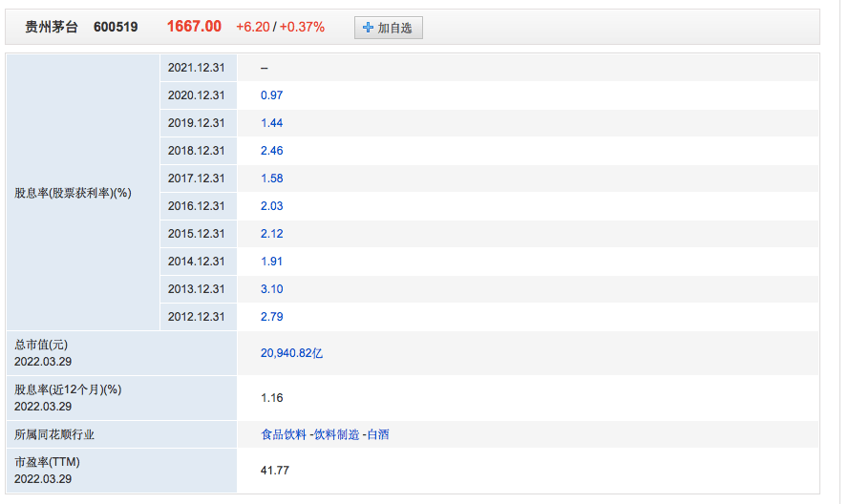Open the 0.97 dividend yield for 2020
The height and width of the screenshot is (504, 849).
tap(271, 95)
